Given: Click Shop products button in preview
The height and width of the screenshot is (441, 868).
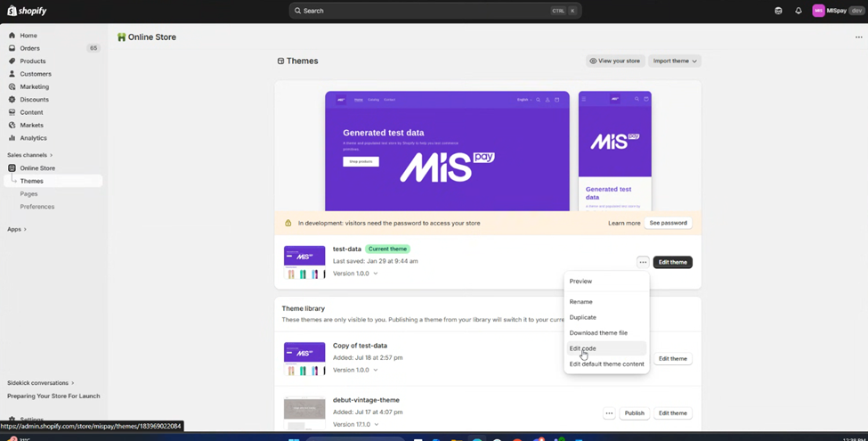Looking at the screenshot, I should point(361,162).
